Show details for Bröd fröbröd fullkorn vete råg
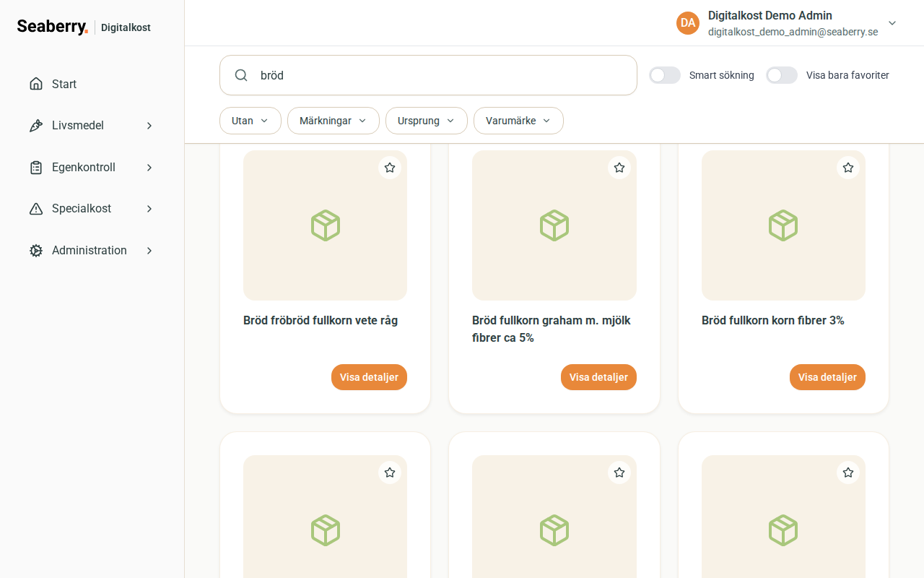Image resolution: width=924 pixels, height=578 pixels. 369,377
